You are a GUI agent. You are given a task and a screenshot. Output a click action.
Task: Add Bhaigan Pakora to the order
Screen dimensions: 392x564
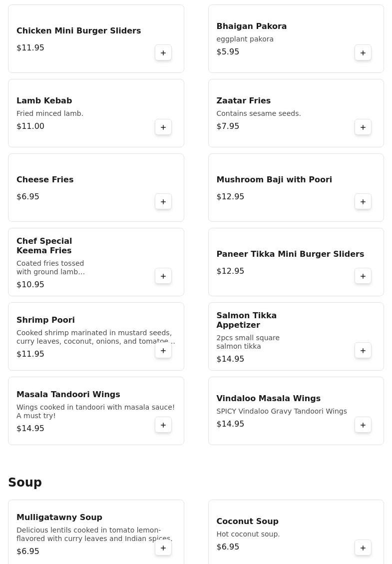(x=363, y=53)
